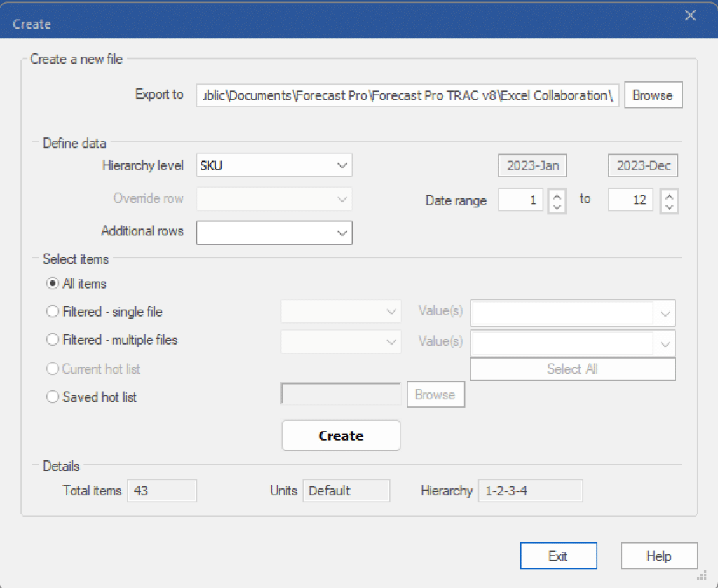Click Browse next to Export to path
The height and width of the screenshot is (588, 718).
(x=652, y=95)
